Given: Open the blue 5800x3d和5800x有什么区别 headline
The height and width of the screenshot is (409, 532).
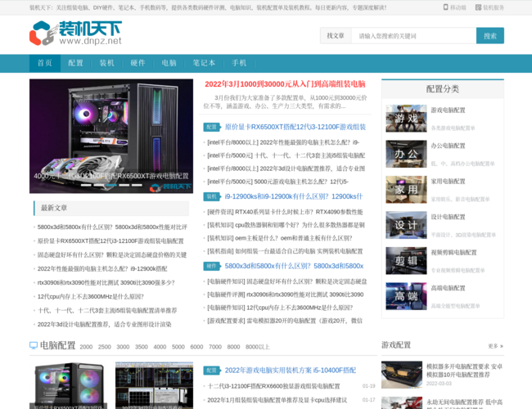Looking at the screenshot, I should pos(294,266).
